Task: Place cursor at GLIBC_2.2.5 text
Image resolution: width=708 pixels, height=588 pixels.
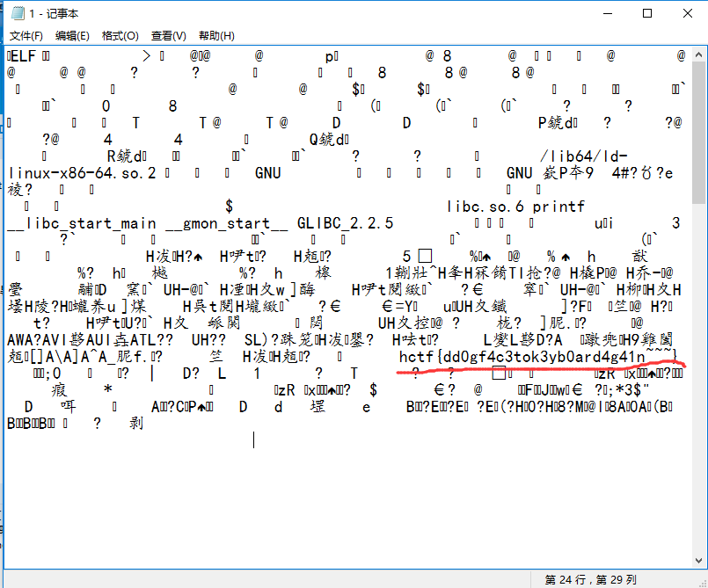Action: click(345, 223)
